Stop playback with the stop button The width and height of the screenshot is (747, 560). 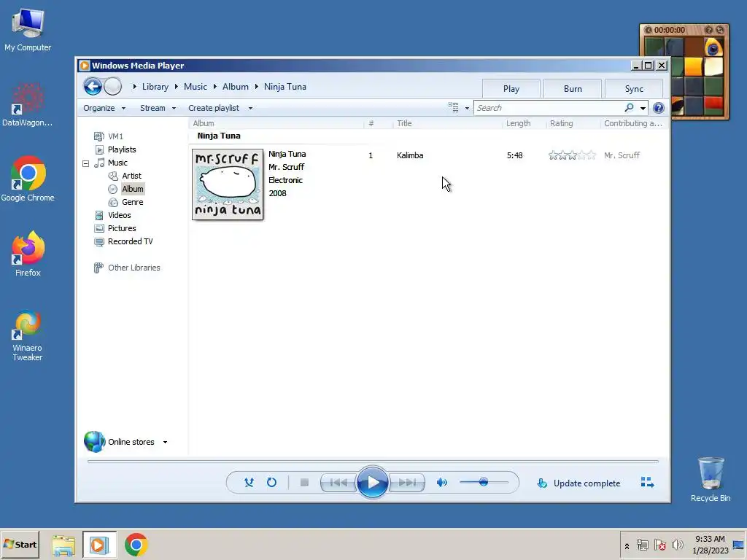click(304, 483)
